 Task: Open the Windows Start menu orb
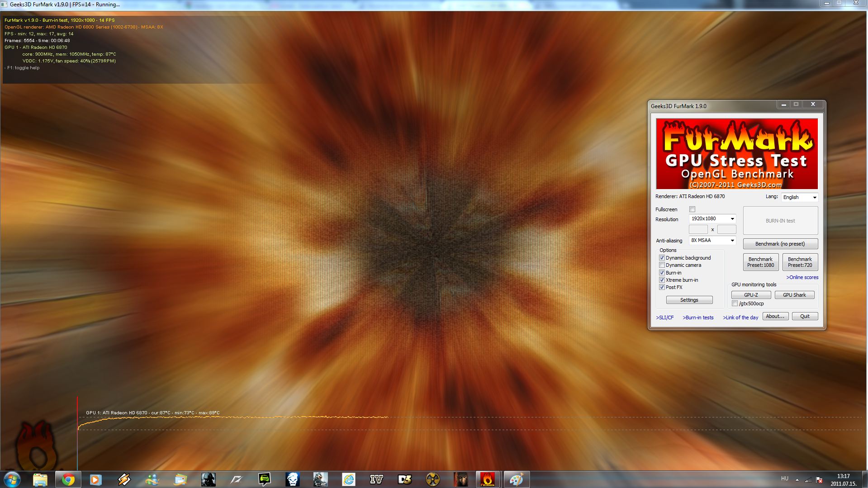12,479
